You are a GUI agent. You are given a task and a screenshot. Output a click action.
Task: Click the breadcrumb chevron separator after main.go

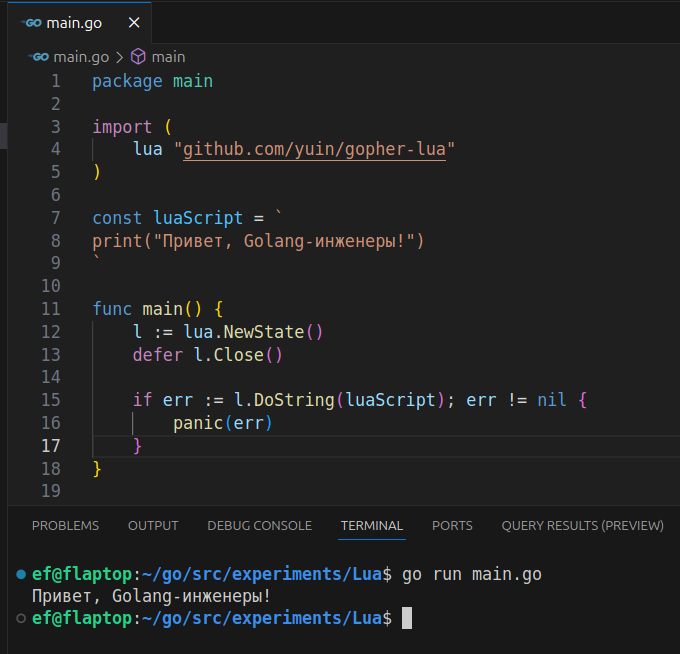(x=119, y=57)
